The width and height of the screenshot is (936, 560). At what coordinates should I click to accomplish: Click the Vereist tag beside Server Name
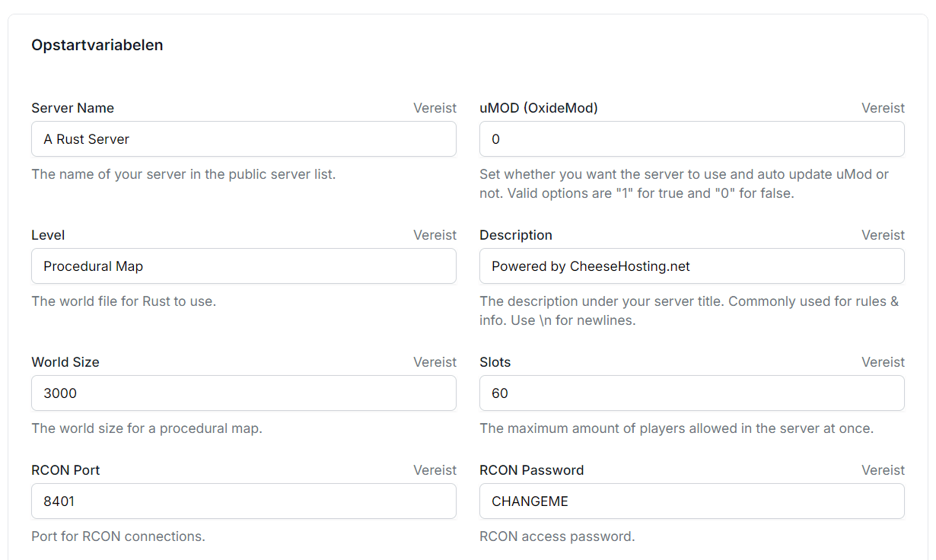[x=435, y=108]
